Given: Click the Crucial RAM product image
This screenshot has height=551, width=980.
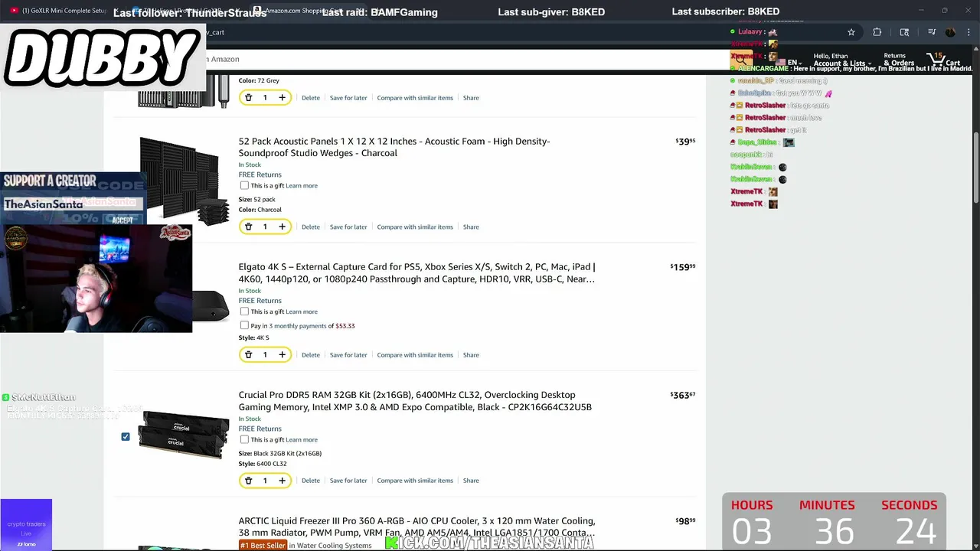Looking at the screenshot, I should [184, 435].
